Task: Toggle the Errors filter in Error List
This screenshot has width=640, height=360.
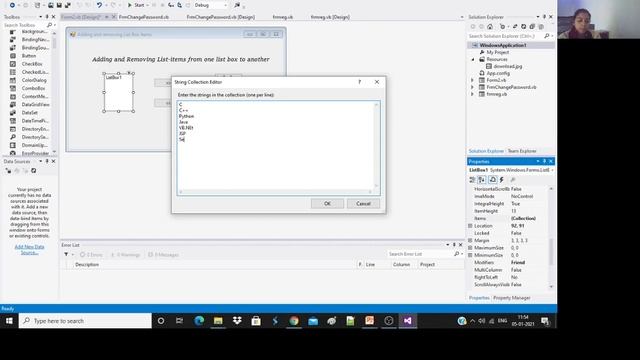Action: (91, 255)
